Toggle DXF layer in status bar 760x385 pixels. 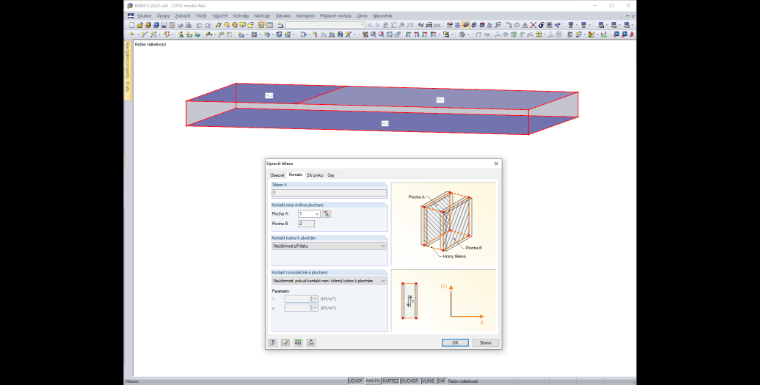441,381
